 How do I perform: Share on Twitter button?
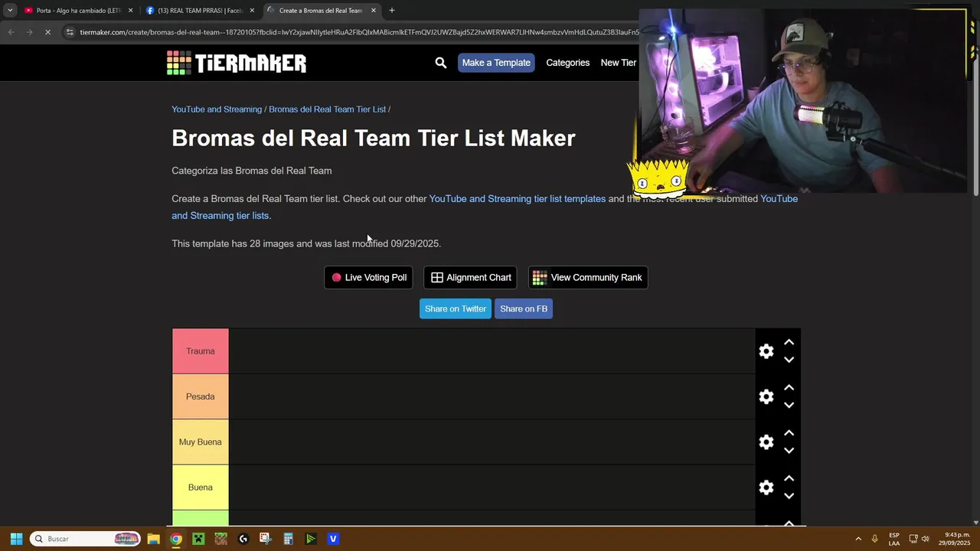tap(456, 308)
